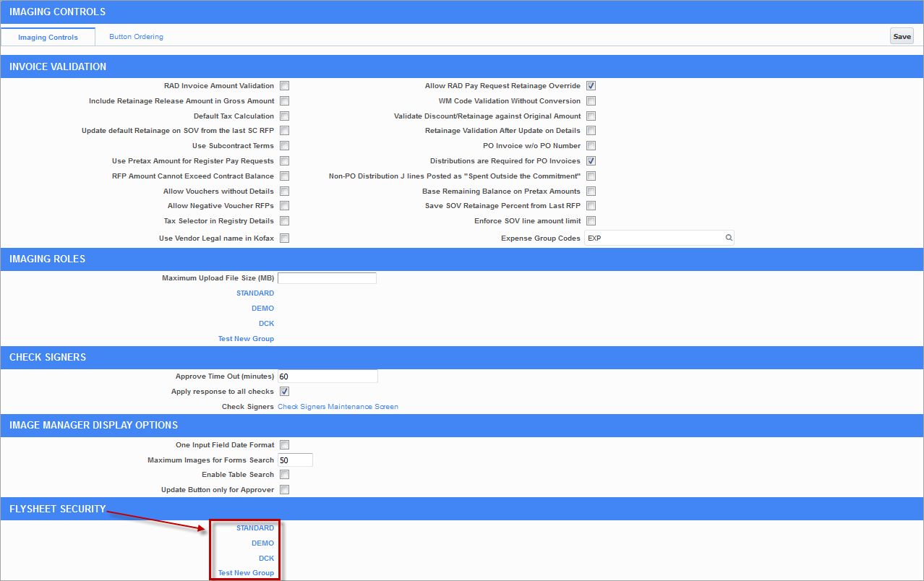
Task: Uncheck Distributions are Required for PO Invoices
Action: point(591,161)
